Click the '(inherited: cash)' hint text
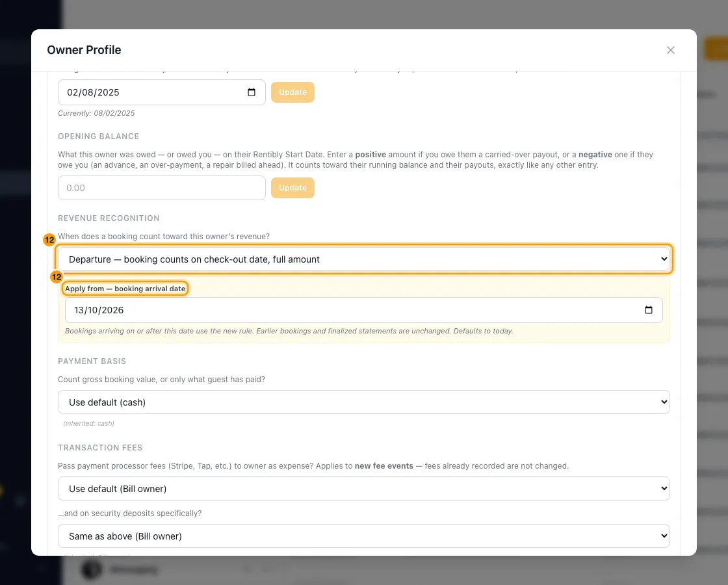Viewport: 728px width, 585px height. pos(88,423)
